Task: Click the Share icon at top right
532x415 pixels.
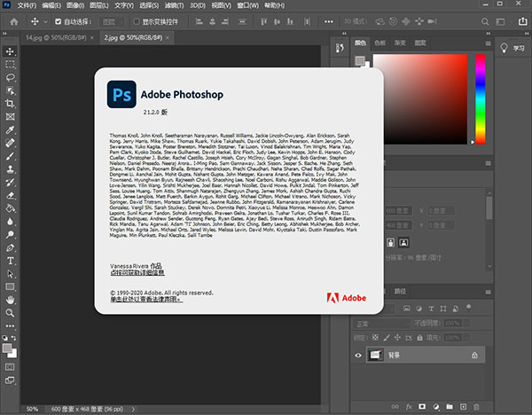Action: tap(523, 21)
